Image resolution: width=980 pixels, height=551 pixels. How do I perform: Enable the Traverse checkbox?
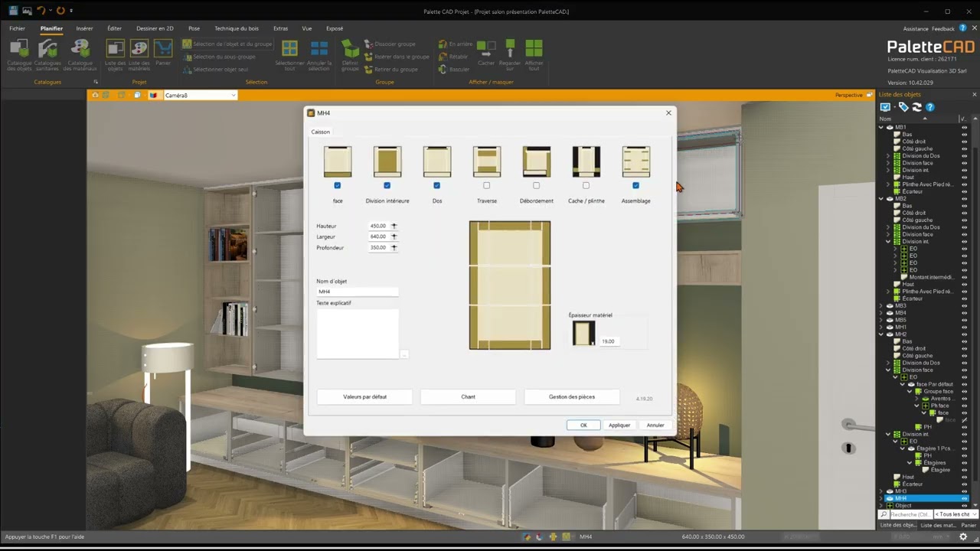(486, 185)
